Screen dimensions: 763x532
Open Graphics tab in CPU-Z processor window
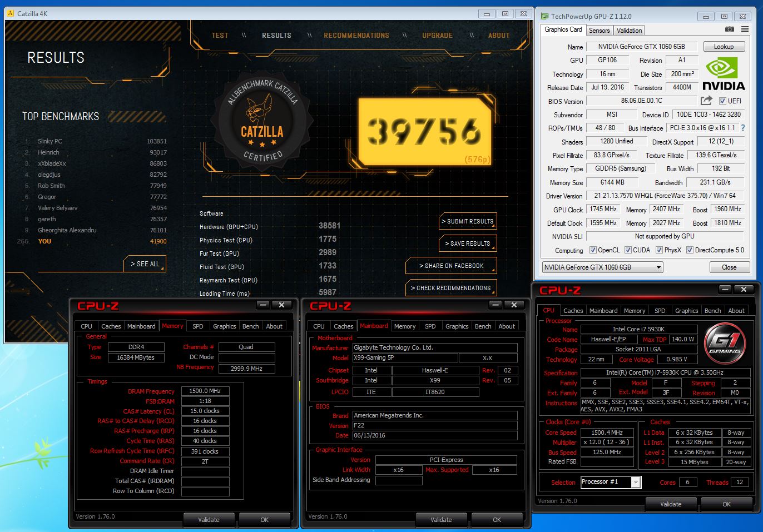point(686,311)
